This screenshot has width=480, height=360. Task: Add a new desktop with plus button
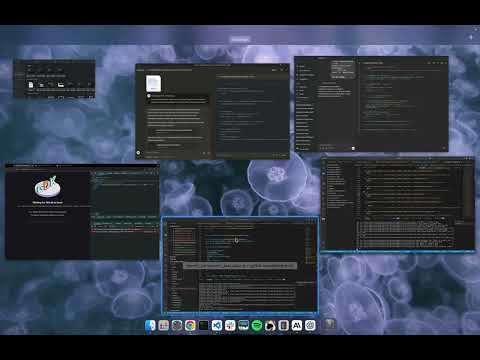(471, 37)
